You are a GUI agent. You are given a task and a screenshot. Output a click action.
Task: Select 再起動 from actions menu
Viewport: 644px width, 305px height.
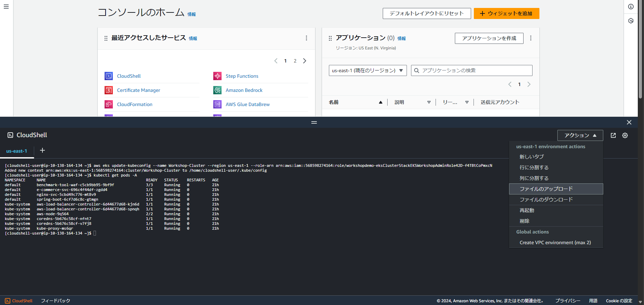[x=556, y=210]
